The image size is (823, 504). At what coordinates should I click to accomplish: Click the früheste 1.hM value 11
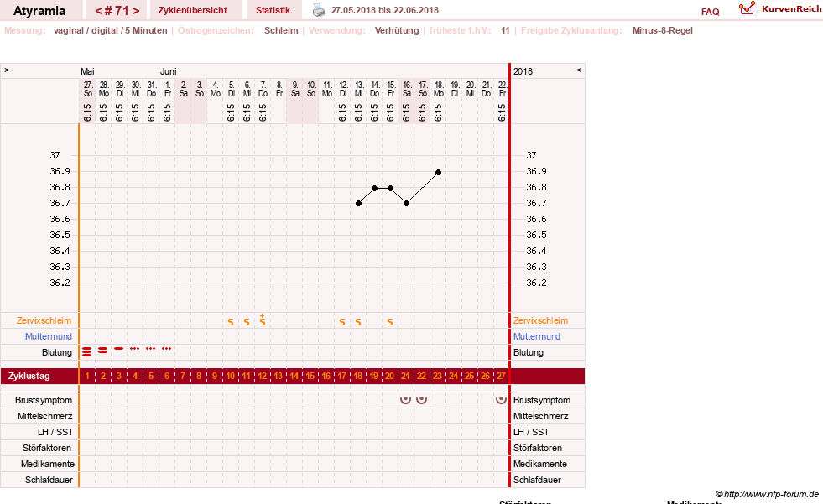505,30
